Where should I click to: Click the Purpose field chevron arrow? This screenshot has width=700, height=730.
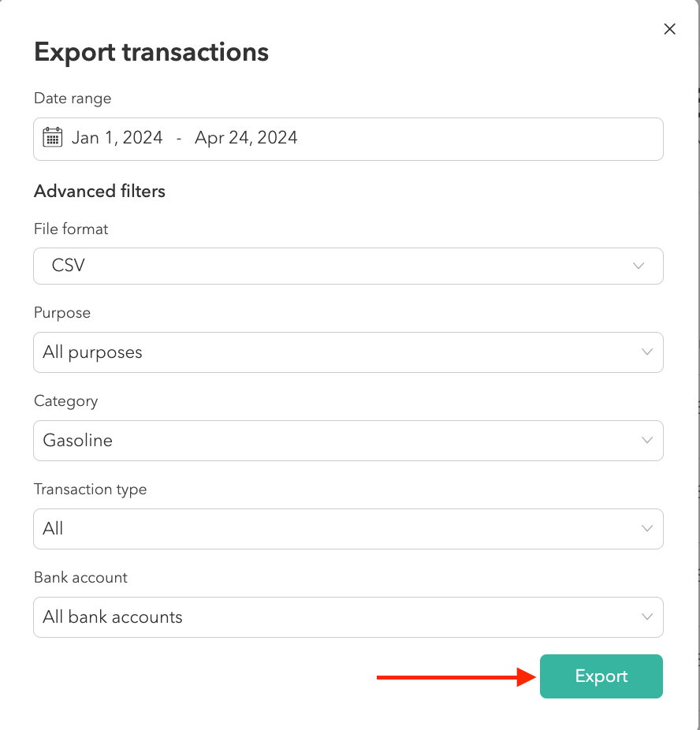(x=647, y=352)
